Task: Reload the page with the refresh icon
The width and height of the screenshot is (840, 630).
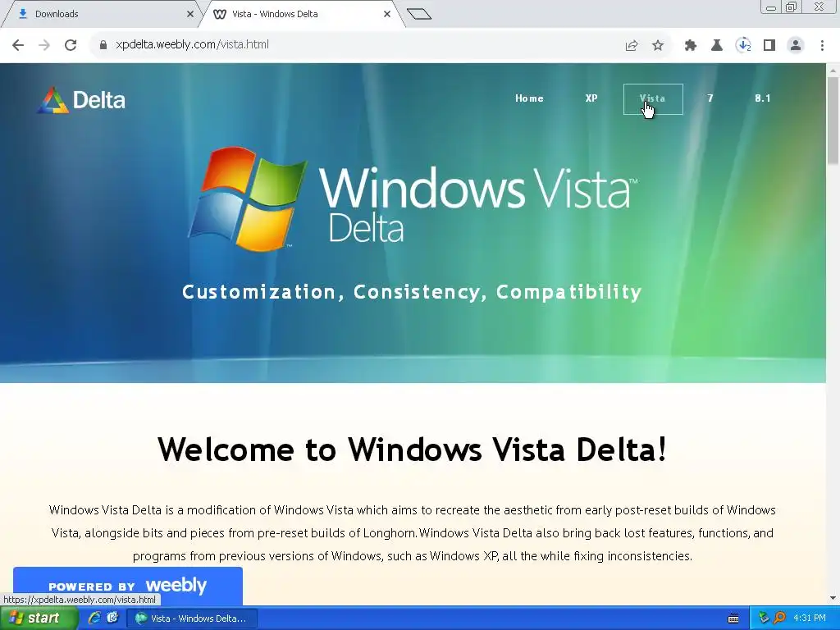Action: pyautogui.click(x=71, y=45)
